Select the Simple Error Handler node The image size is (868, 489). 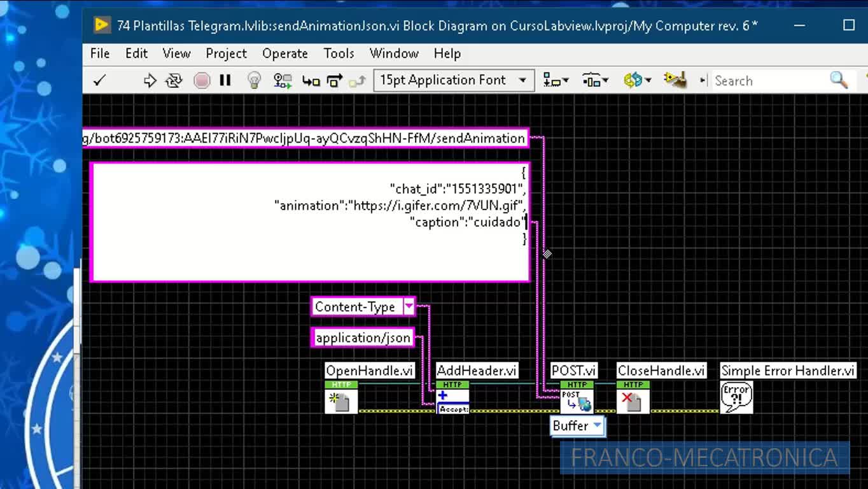click(x=736, y=398)
